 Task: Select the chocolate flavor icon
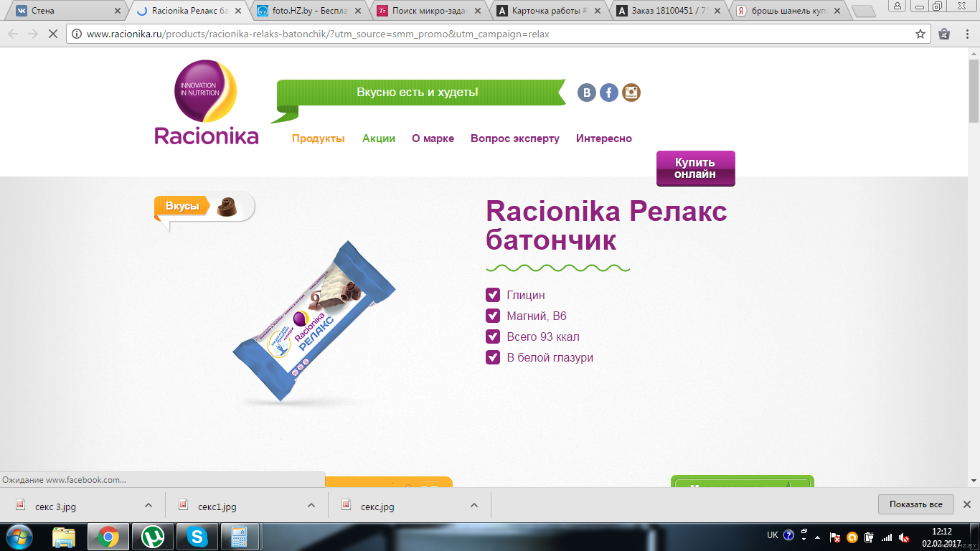point(227,206)
